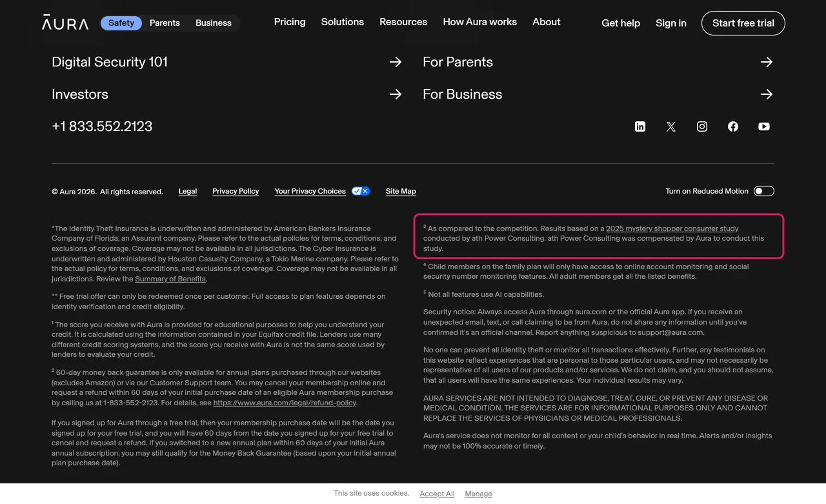Click the phone number +1 833.552.2123
This screenshot has width=826, height=504.
coord(102,126)
